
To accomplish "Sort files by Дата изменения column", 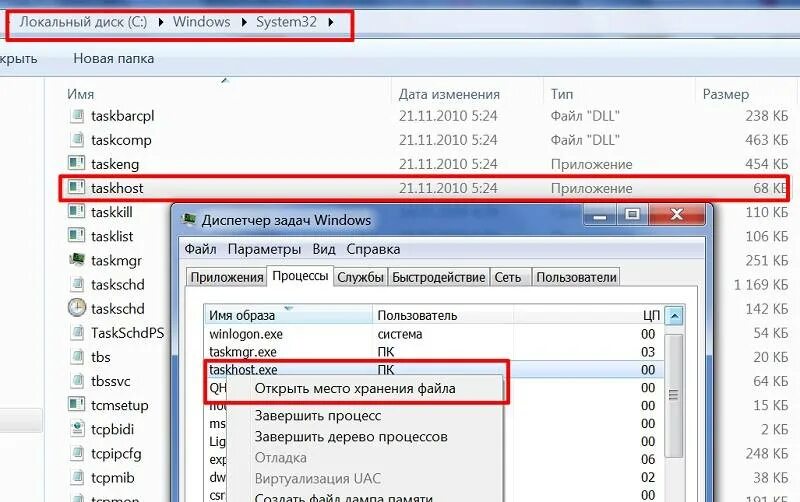I will pos(449,94).
